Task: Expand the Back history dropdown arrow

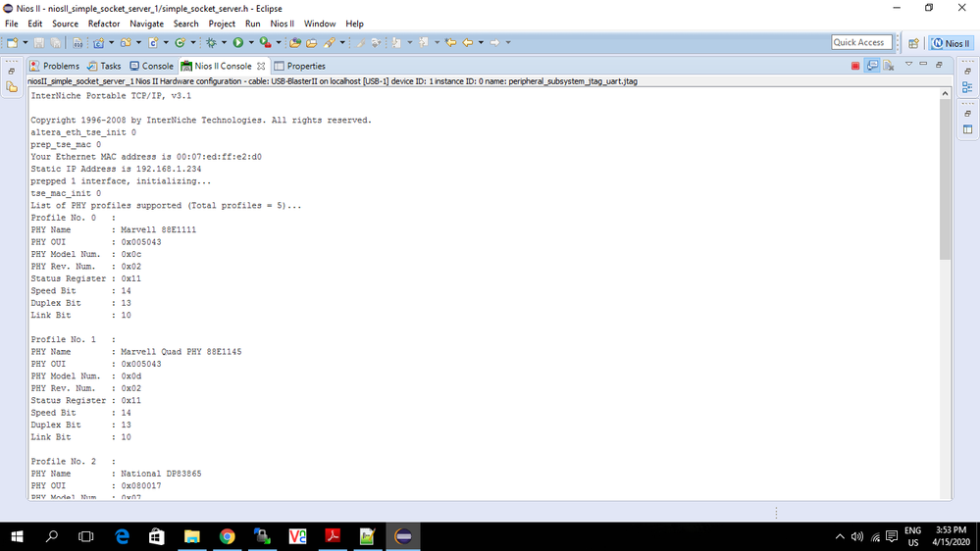Action: tap(481, 42)
